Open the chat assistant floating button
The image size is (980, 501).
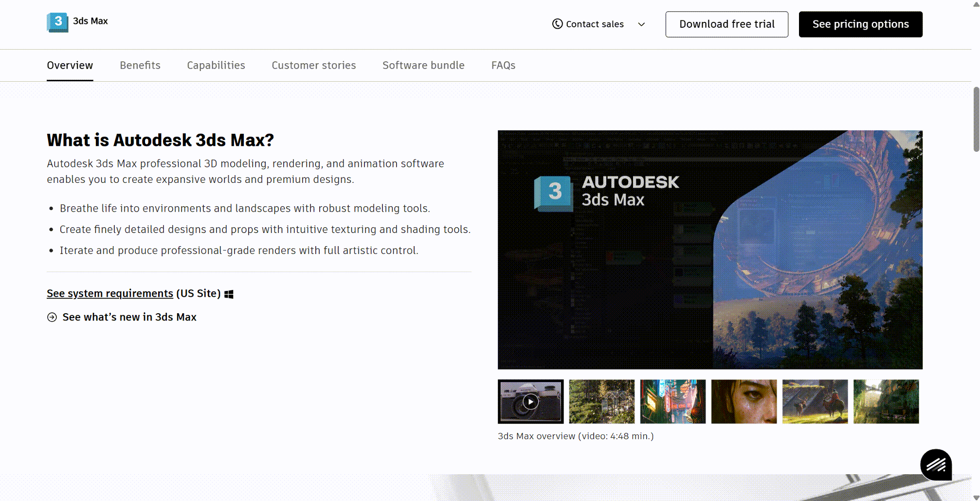point(936,465)
